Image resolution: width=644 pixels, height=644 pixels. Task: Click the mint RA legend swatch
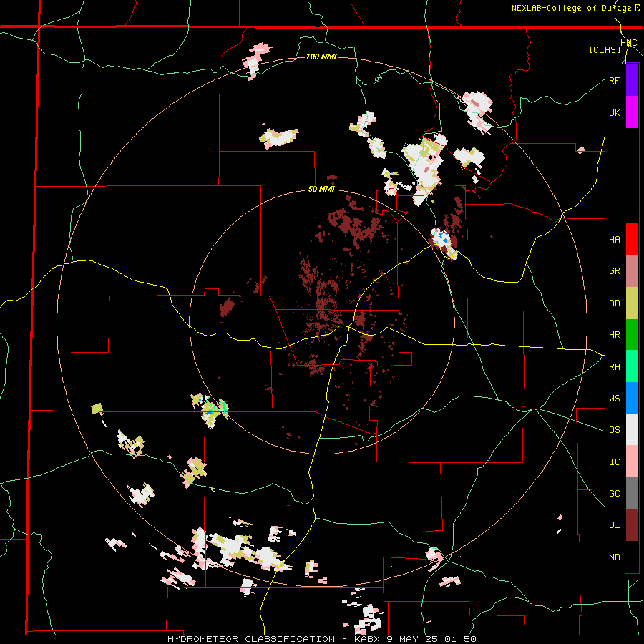click(632, 366)
